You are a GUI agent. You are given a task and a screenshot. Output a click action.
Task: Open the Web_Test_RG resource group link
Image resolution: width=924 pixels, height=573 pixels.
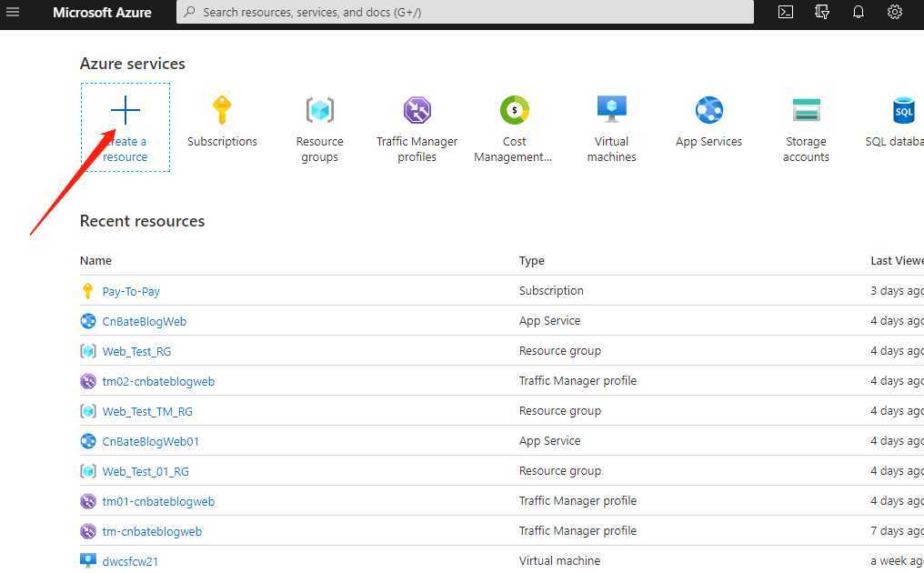tap(136, 351)
